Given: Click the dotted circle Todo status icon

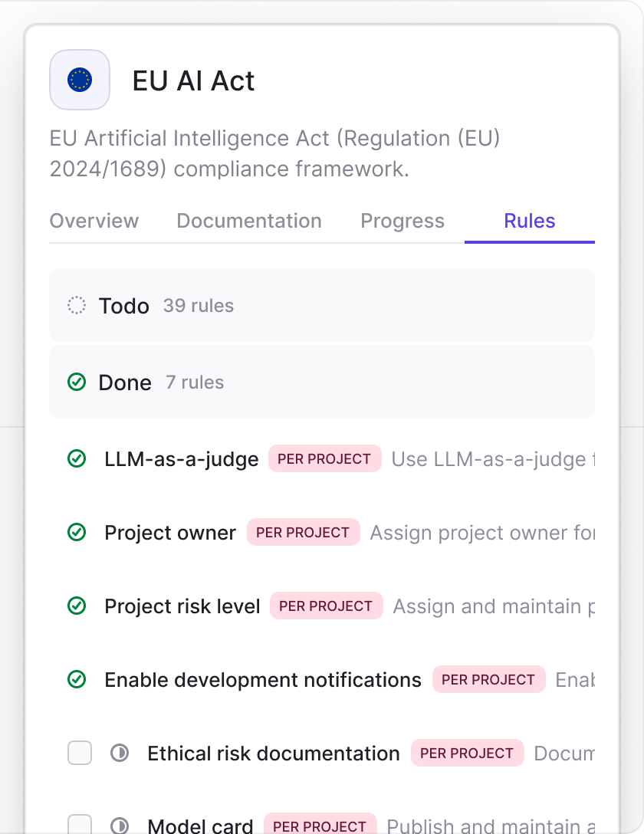Looking at the screenshot, I should click(77, 305).
